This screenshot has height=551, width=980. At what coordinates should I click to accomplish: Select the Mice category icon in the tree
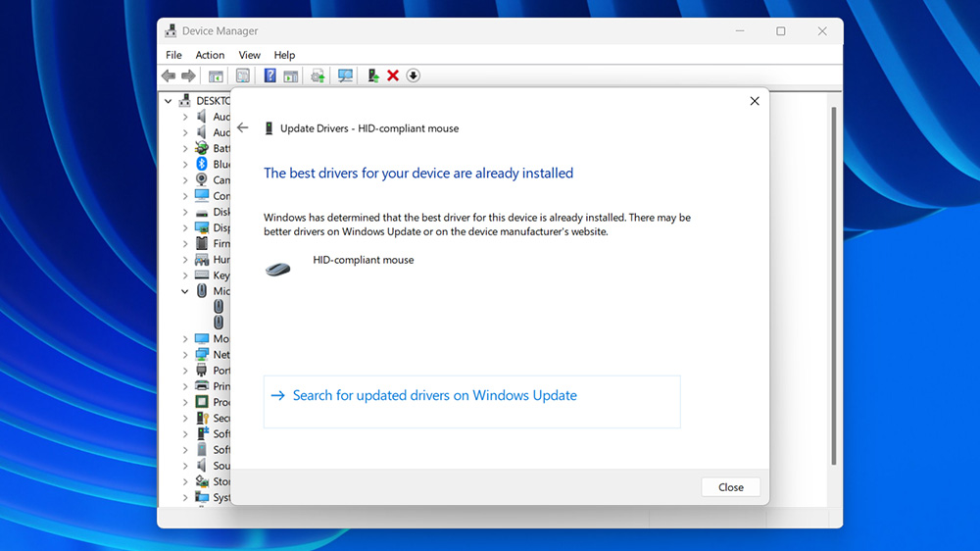[202, 291]
